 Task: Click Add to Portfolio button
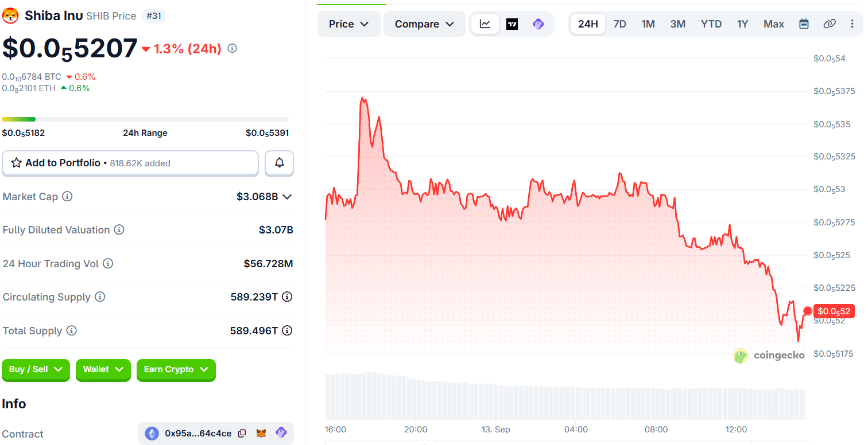coord(130,163)
